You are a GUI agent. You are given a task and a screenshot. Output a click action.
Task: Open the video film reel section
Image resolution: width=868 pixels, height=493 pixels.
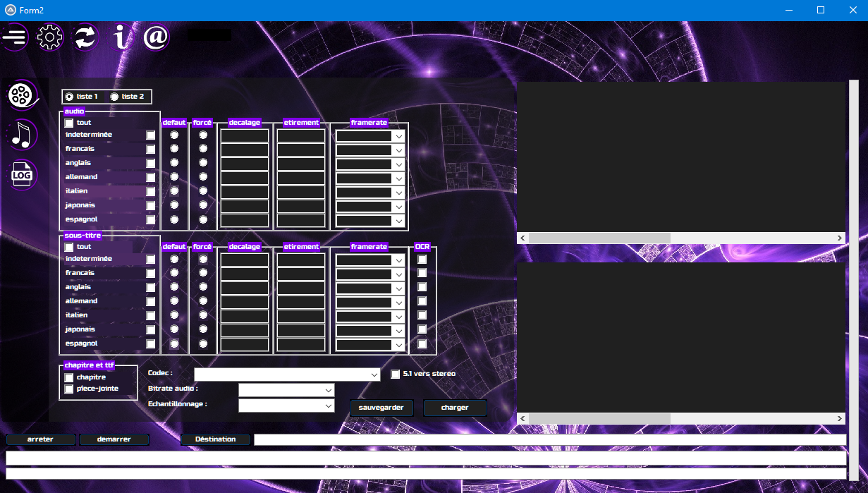[x=23, y=95]
